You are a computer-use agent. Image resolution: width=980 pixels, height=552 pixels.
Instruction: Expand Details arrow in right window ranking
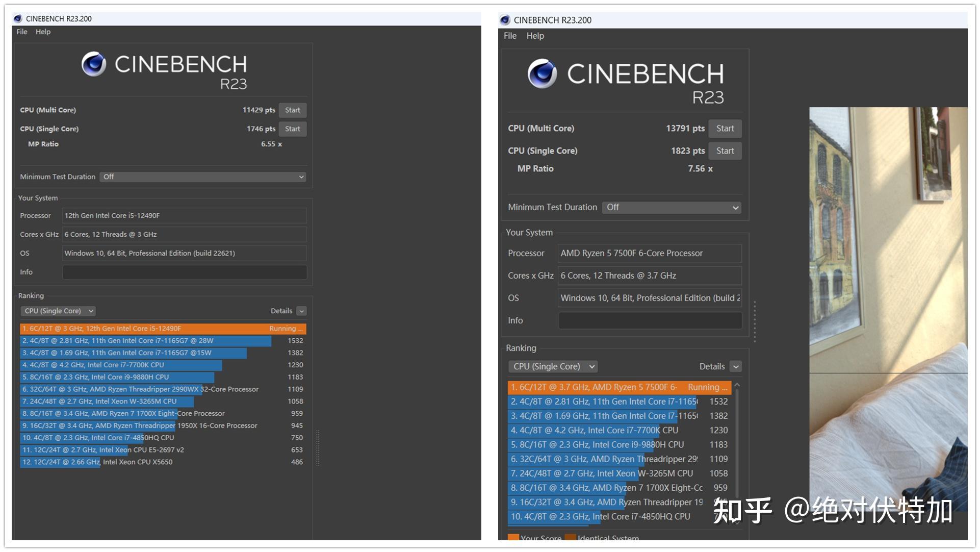[x=736, y=366]
